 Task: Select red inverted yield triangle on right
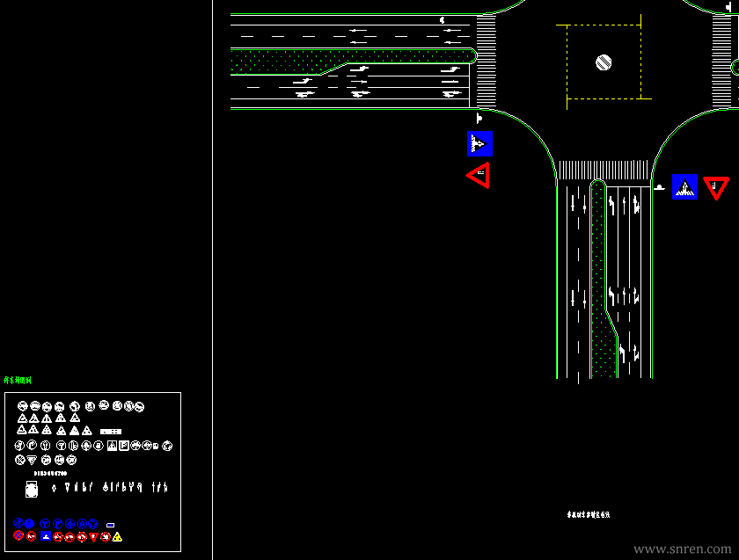tap(716, 188)
